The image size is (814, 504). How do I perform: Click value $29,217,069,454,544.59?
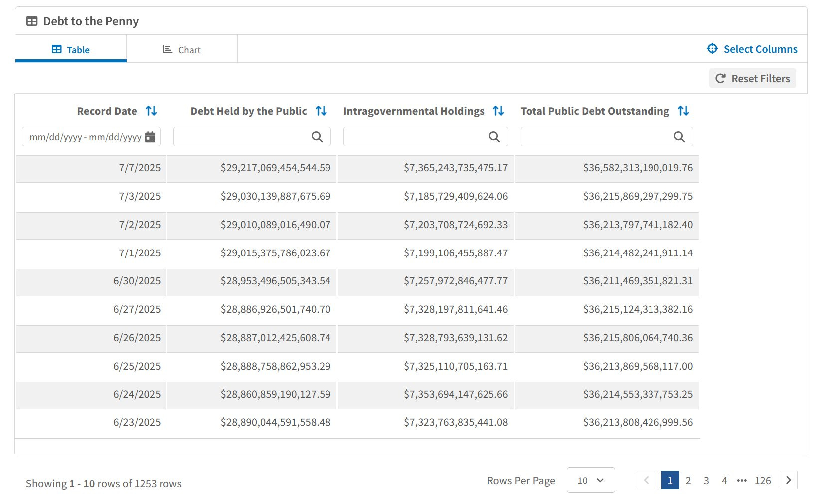coord(276,168)
